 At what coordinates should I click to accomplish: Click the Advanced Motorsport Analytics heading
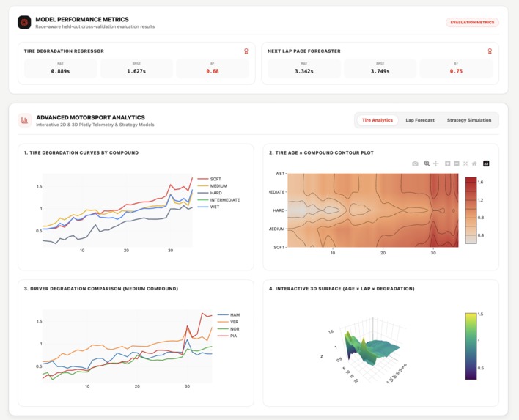90,117
